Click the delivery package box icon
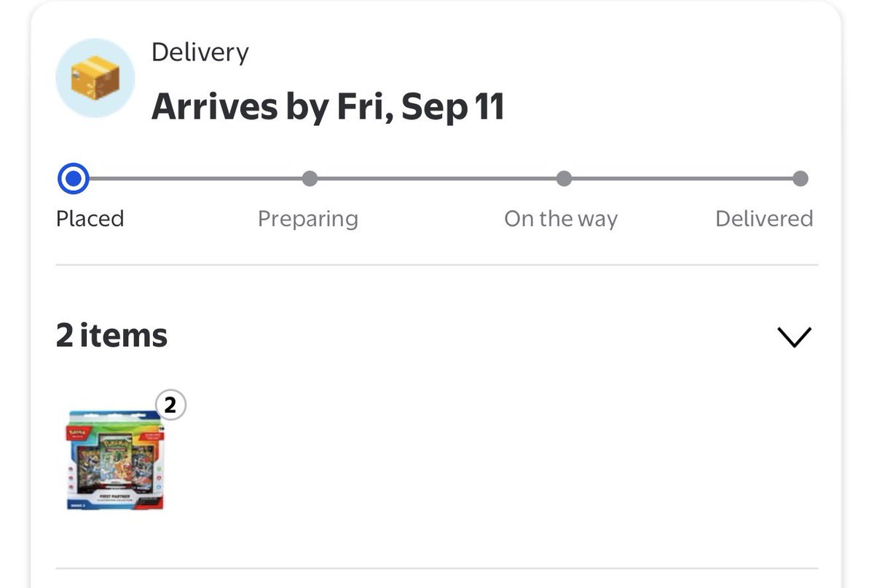 click(x=95, y=79)
